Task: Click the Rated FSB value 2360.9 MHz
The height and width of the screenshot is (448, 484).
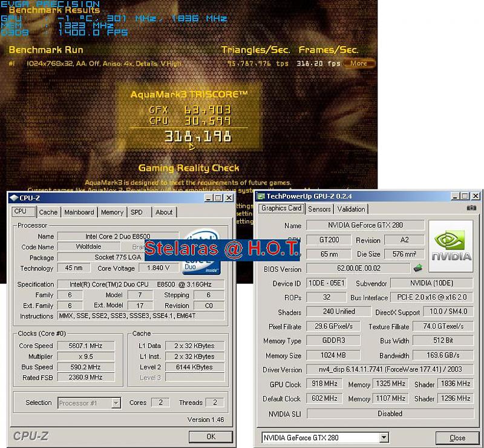Action: point(85,377)
